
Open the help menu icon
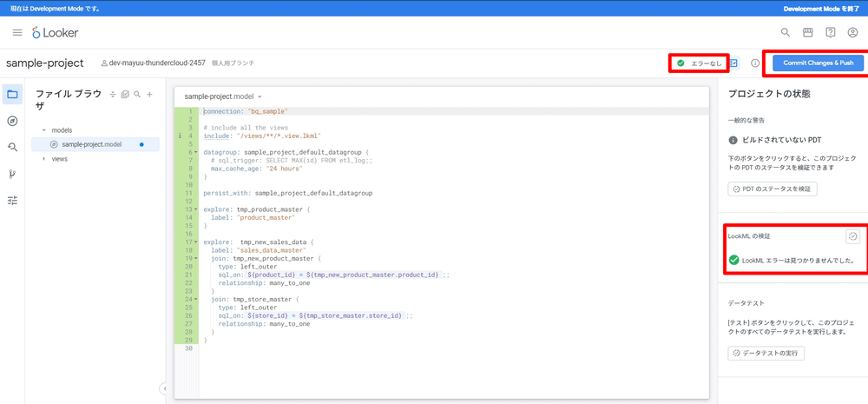click(x=830, y=32)
